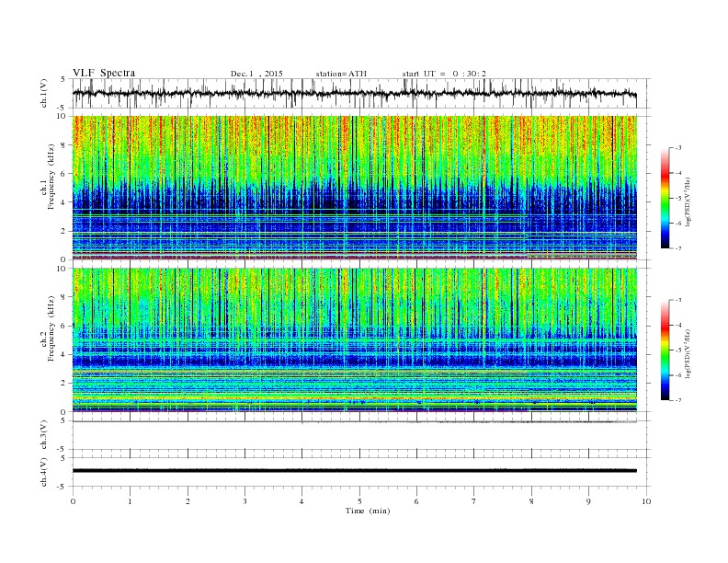728x563 pixels.
Task: Click the "ch.4(V)" axis label
Action: [44, 472]
